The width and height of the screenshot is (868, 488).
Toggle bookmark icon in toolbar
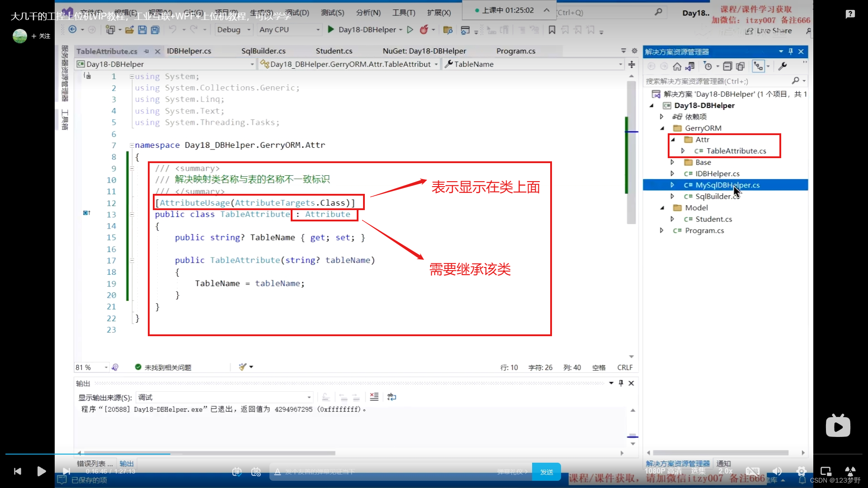(x=552, y=30)
